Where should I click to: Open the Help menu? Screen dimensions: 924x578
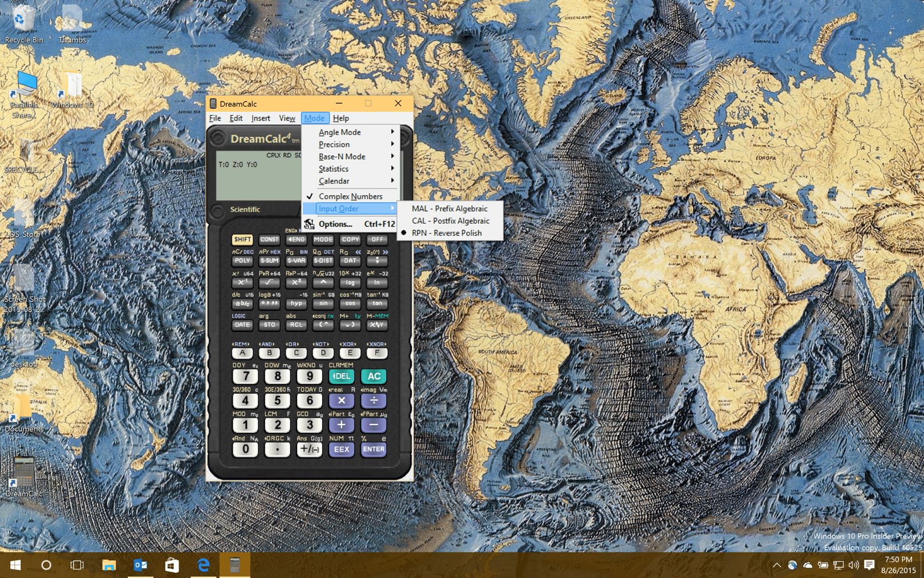click(x=341, y=118)
